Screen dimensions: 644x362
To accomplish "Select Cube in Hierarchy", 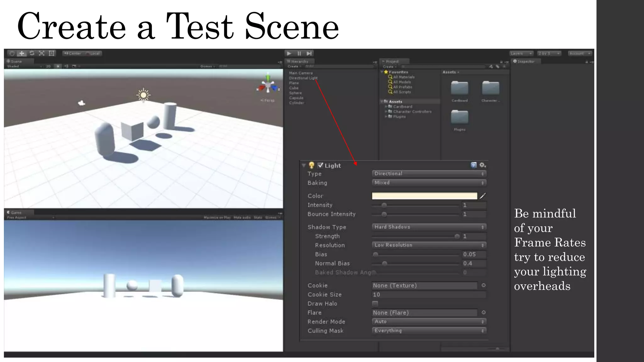I will tap(294, 88).
